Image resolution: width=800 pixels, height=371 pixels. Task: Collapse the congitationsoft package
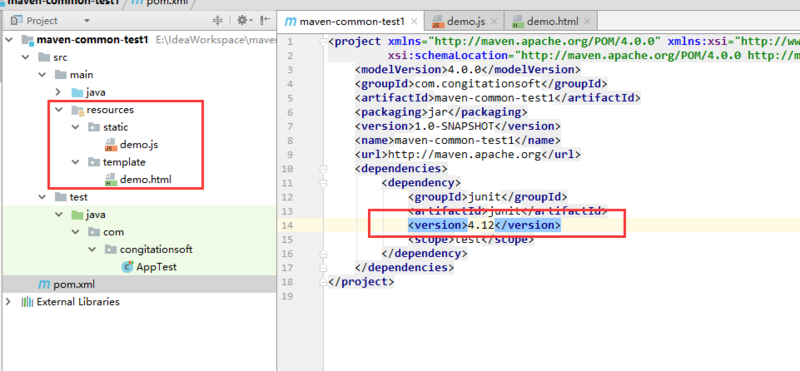pyautogui.click(x=92, y=250)
